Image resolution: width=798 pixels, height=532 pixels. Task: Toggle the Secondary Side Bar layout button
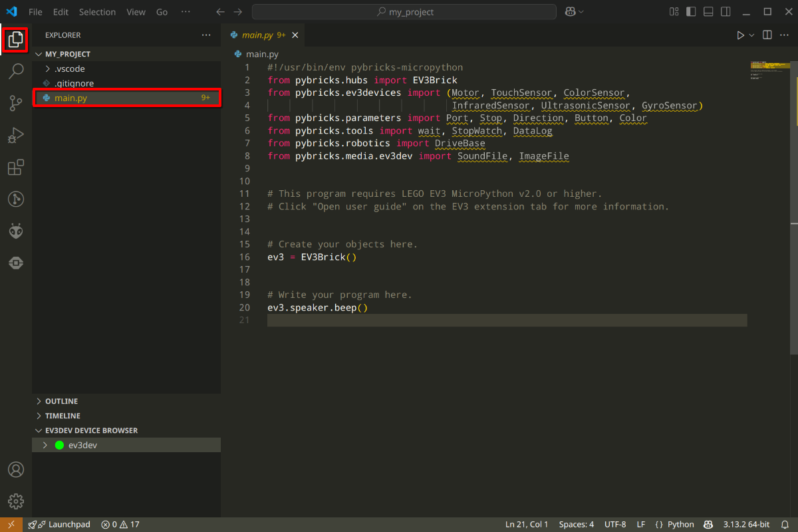tap(726, 12)
